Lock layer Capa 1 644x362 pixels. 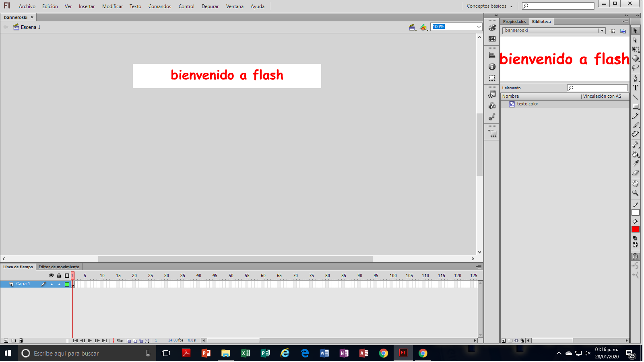click(59, 284)
